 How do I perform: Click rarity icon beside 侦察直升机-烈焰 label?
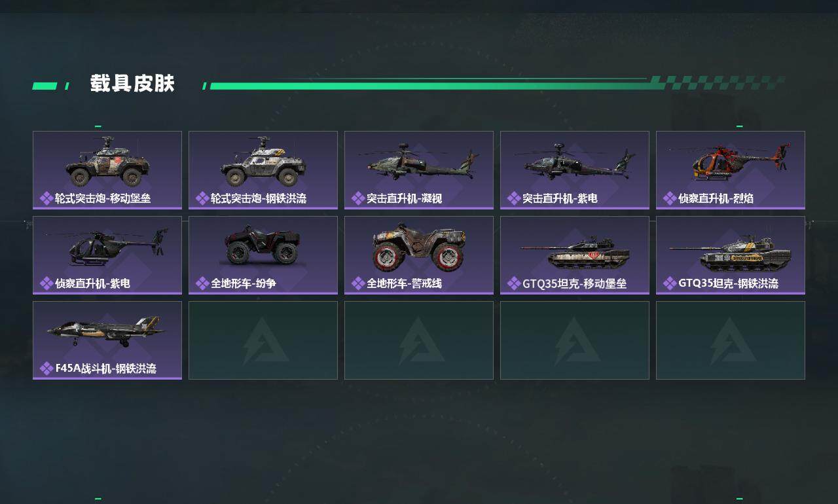(670, 198)
